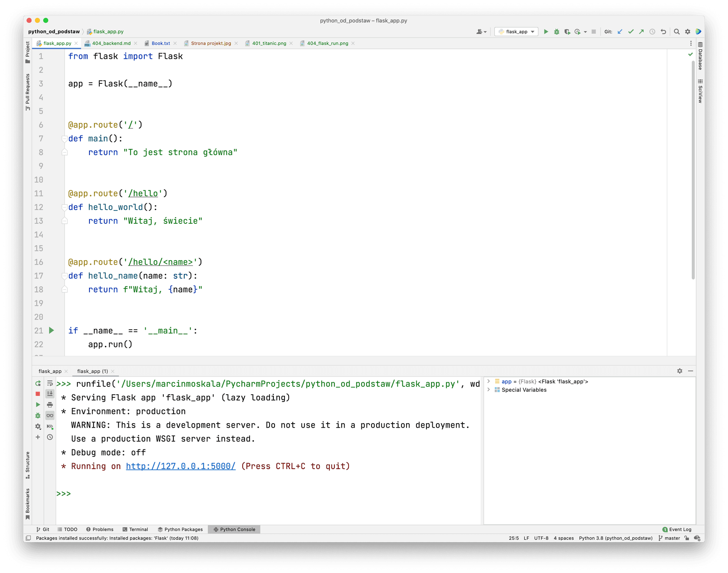Print console output with the printer icon

click(x=50, y=405)
